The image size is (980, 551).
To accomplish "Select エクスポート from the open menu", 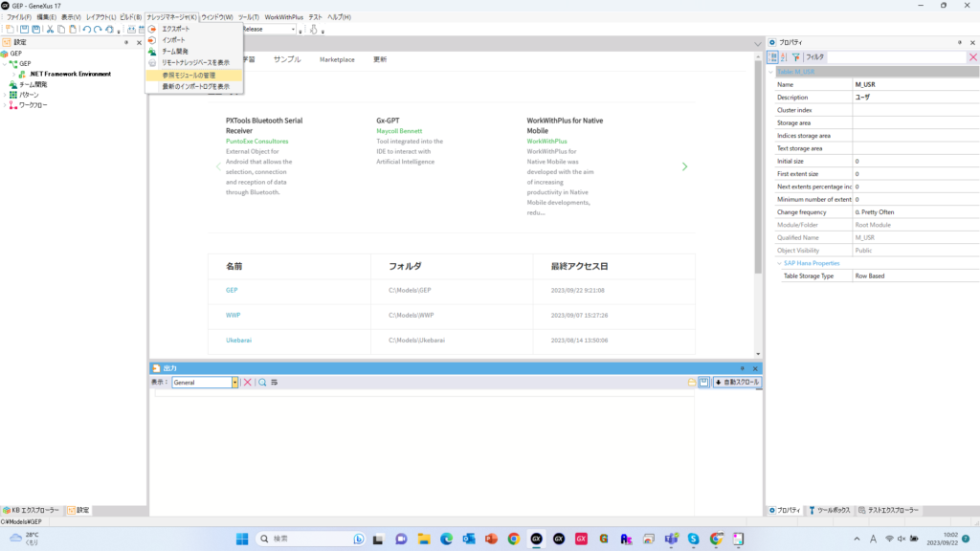I will tap(175, 30).
